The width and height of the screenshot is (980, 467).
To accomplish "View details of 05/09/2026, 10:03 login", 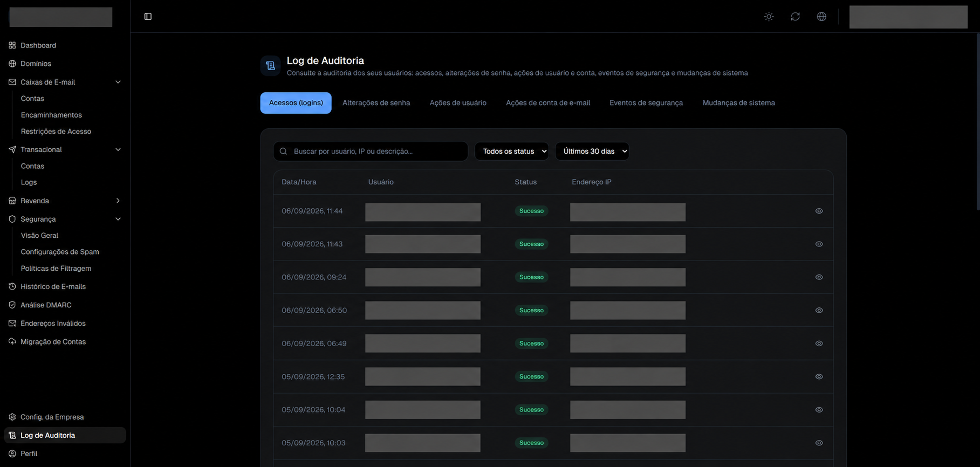I will [x=819, y=443].
